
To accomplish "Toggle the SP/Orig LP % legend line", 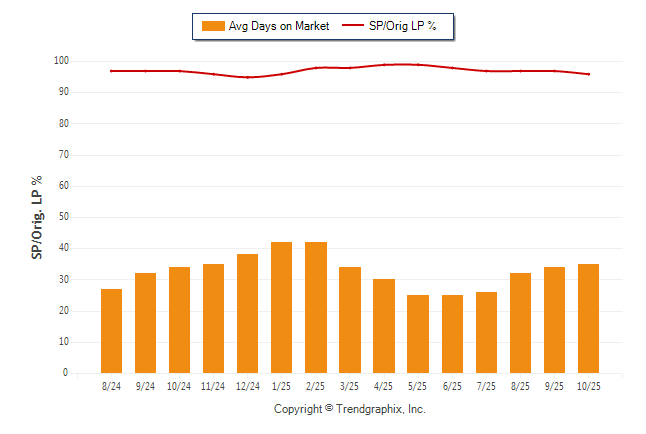I will pos(355,26).
